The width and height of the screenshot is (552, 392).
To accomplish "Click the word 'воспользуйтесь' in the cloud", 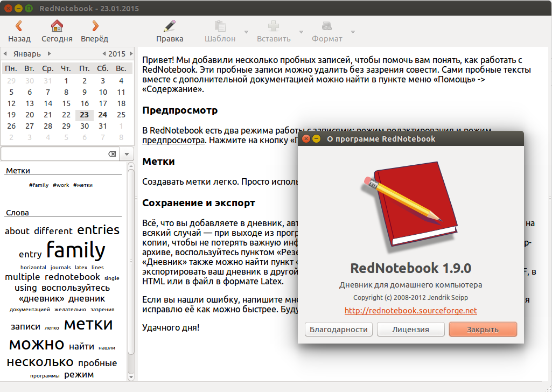I will coord(76,288).
